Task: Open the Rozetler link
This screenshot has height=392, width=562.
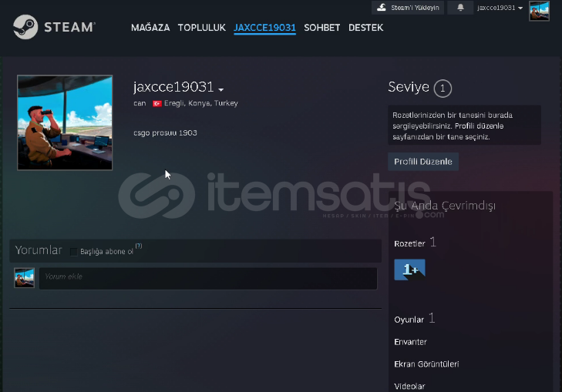Action: point(409,244)
